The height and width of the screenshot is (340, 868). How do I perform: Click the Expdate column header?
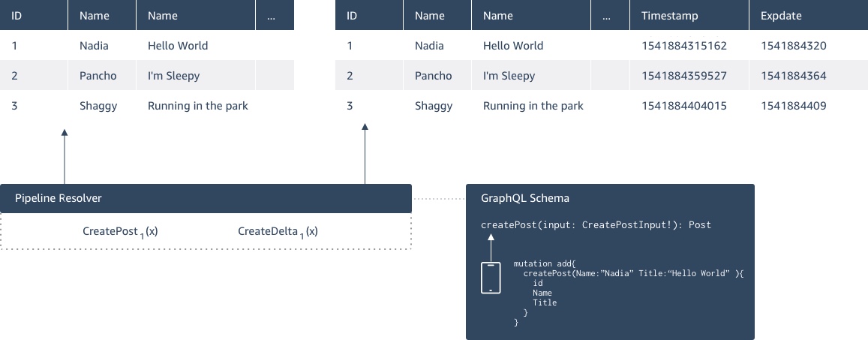pyautogui.click(x=781, y=16)
